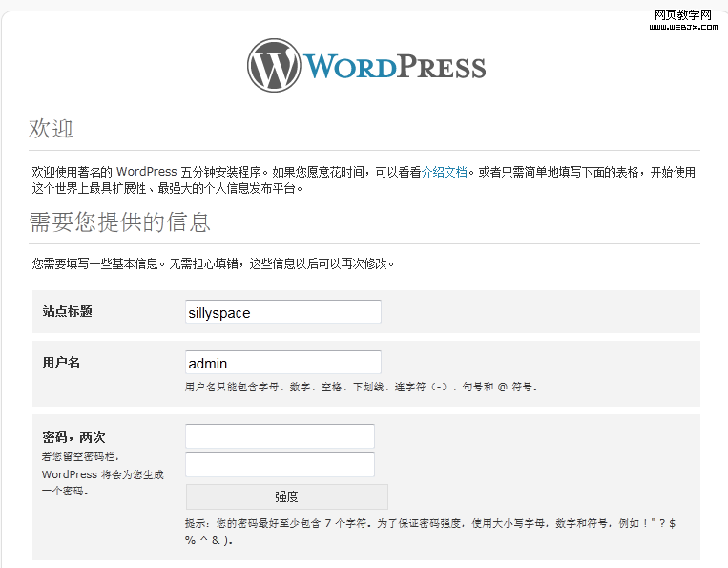
Task: Click the 密码，两次 label
Action: [73, 438]
